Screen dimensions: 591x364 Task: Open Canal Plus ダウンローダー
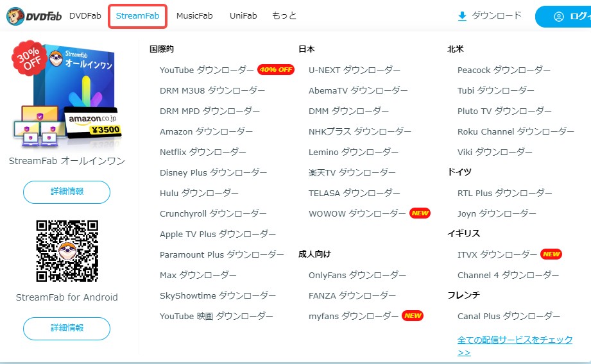[x=509, y=316]
